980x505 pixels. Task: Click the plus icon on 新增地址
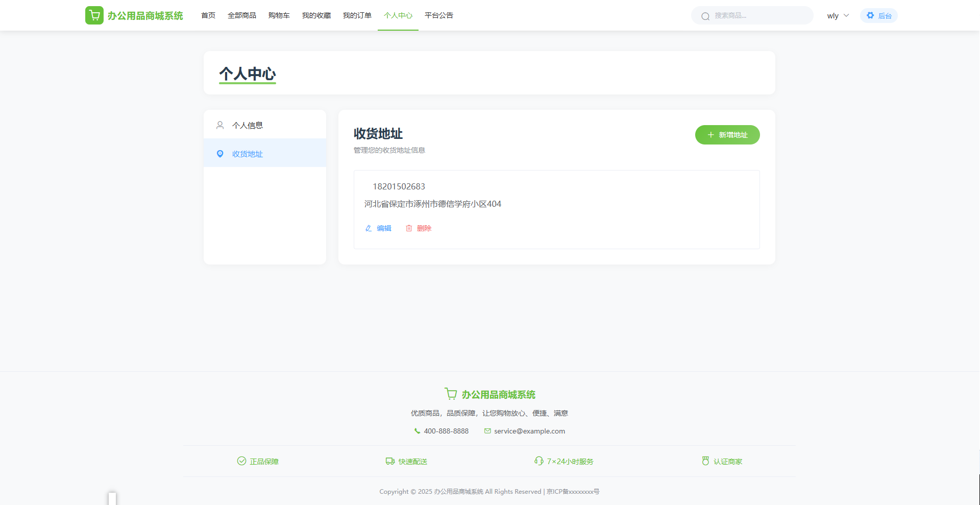point(710,135)
